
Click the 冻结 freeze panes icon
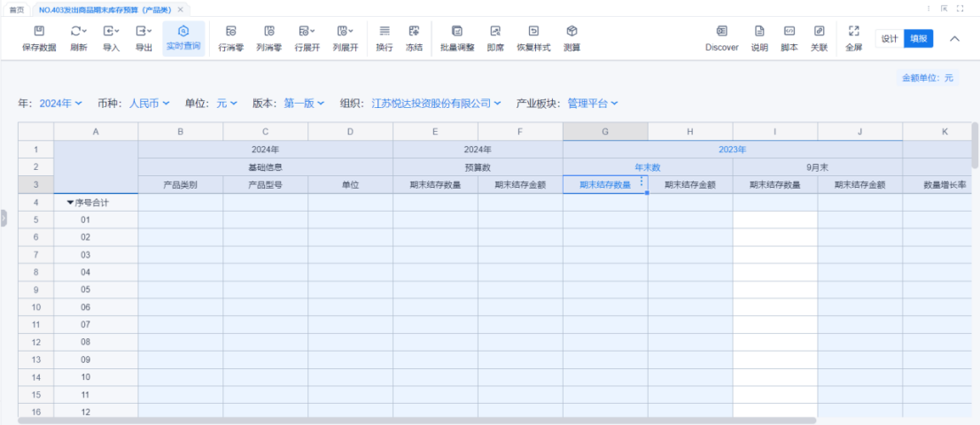click(x=414, y=32)
